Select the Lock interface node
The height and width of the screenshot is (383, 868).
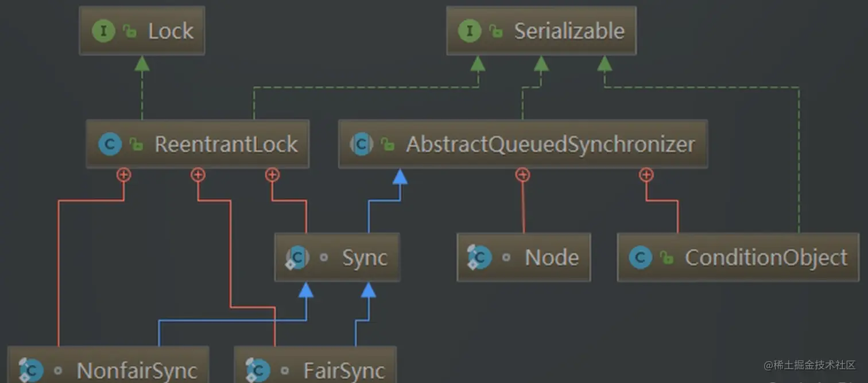142,31
